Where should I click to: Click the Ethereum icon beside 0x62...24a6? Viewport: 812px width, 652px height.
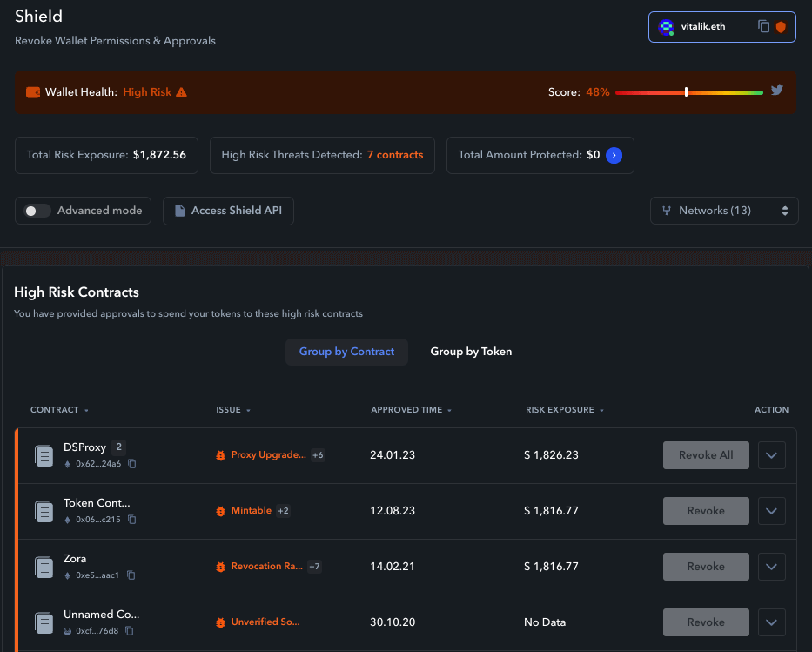pyautogui.click(x=67, y=464)
